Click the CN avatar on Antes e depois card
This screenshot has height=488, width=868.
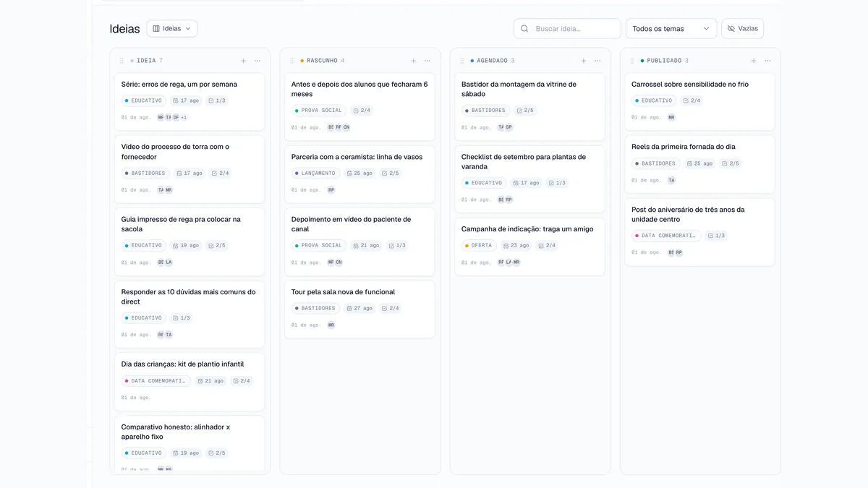pos(346,127)
